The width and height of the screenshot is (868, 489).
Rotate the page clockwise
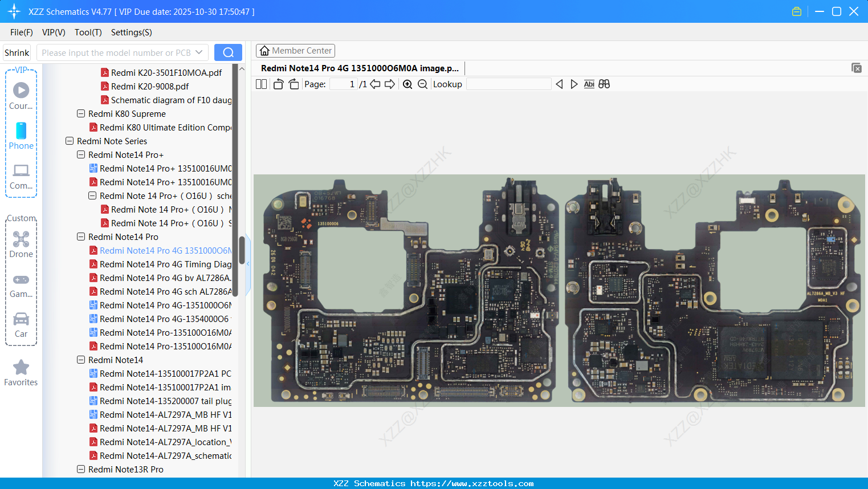coord(294,84)
